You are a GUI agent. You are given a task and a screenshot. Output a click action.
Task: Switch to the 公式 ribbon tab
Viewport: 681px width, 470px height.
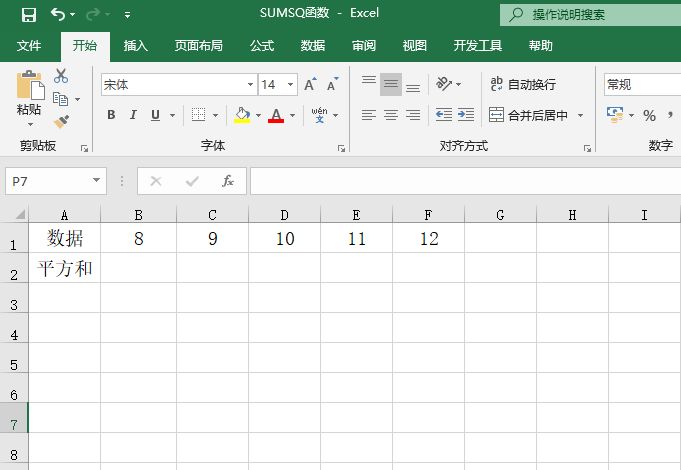click(x=262, y=45)
